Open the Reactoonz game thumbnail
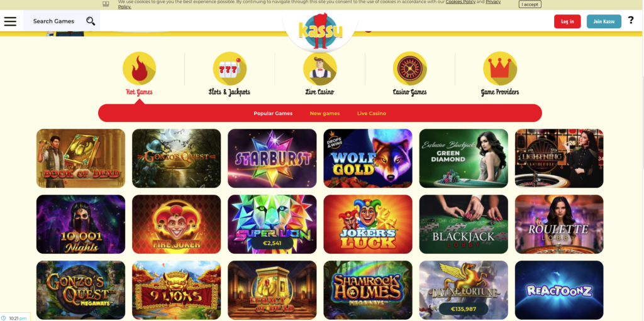 [559, 290]
